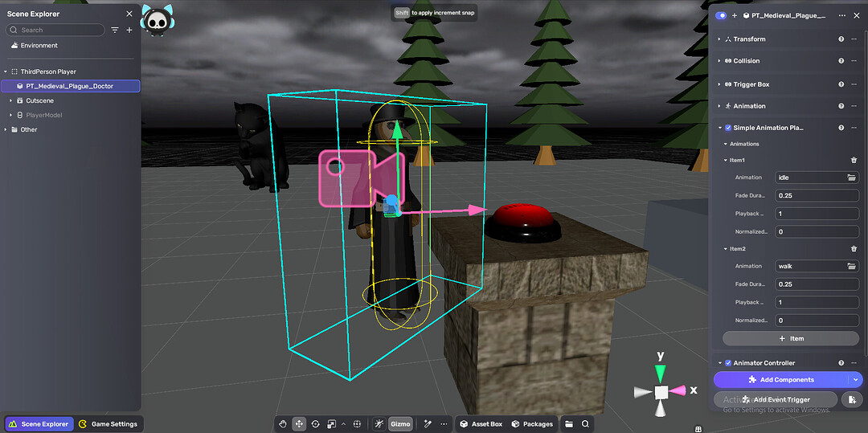
Task: Click help icon next to Collision
Action: (x=841, y=61)
